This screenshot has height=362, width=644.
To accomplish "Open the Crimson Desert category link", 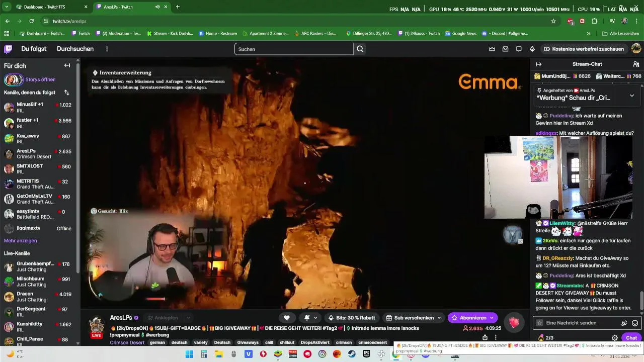I will pyautogui.click(x=127, y=342).
